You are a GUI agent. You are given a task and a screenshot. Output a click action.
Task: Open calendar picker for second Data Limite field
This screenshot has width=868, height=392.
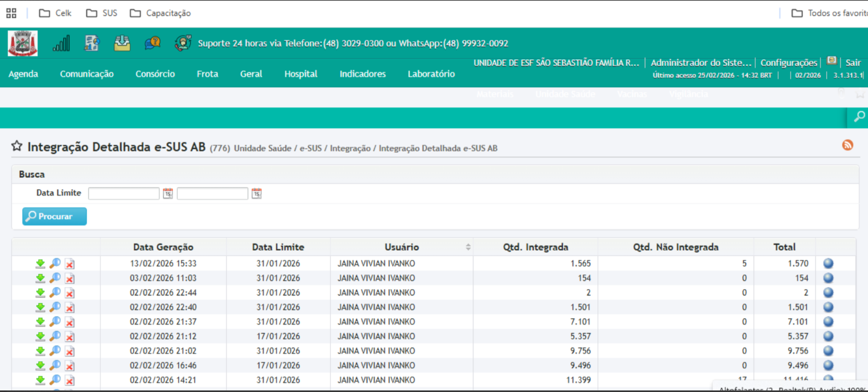[257, 194]
